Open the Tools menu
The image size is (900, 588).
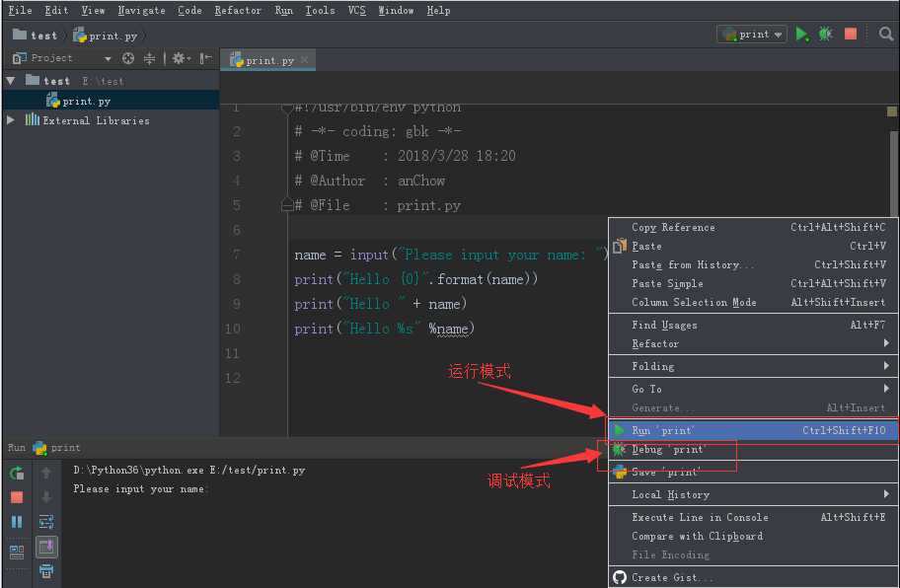click(x=320, y=10)
